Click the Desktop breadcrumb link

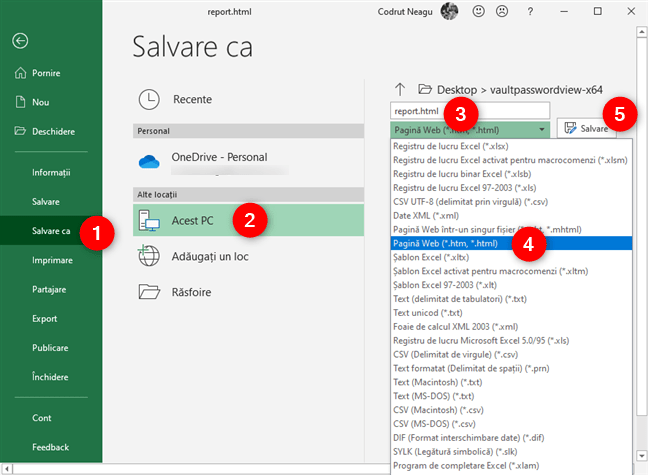coord(457,90)
